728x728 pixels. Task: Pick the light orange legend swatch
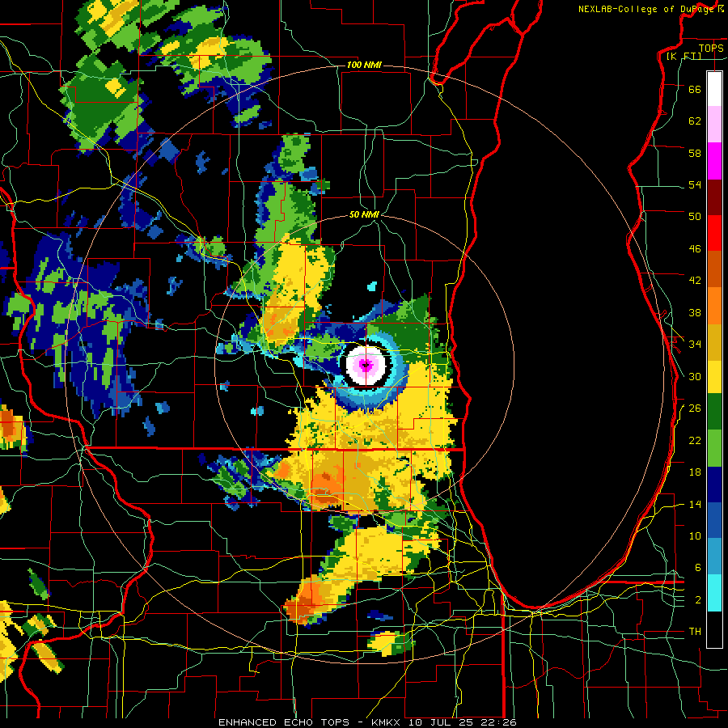[714, 305]
